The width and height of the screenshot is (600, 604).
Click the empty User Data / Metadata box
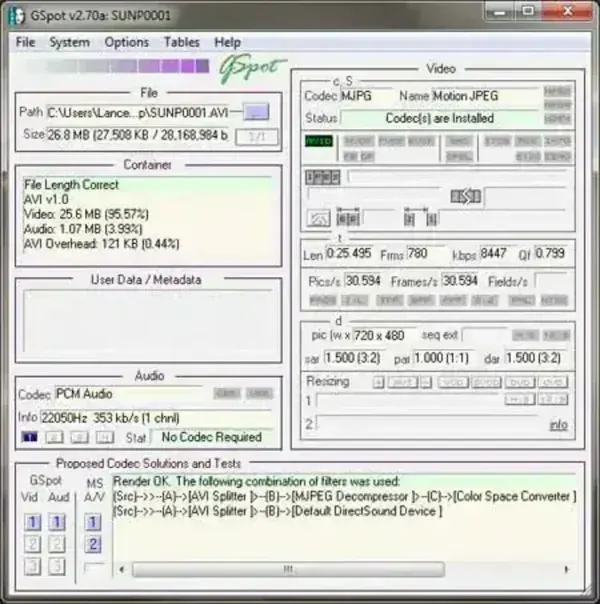pos(147,320)
